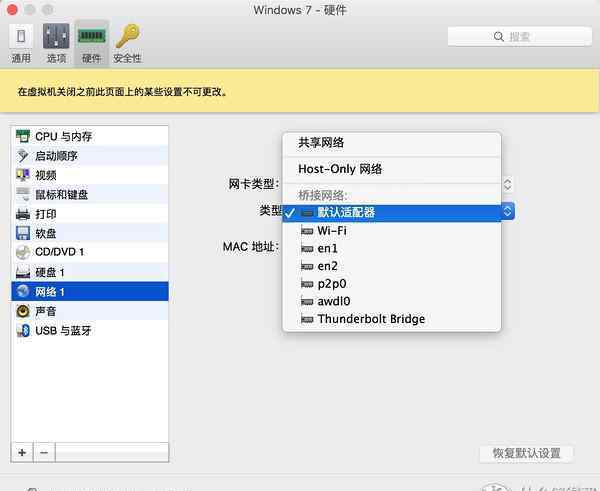Image resolution: width=600 pixels, height=491 pixels.
Task: Select 启动顺序 row text
Action: 56,156
